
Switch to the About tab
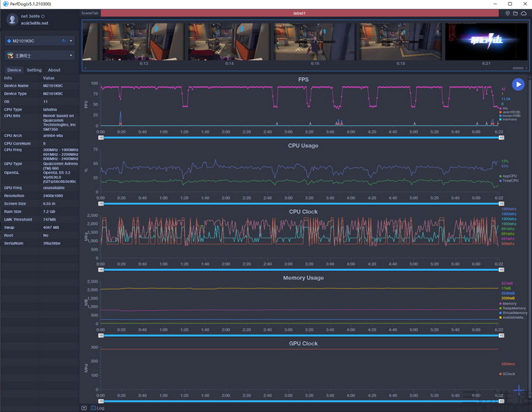(x=54, y=70)
